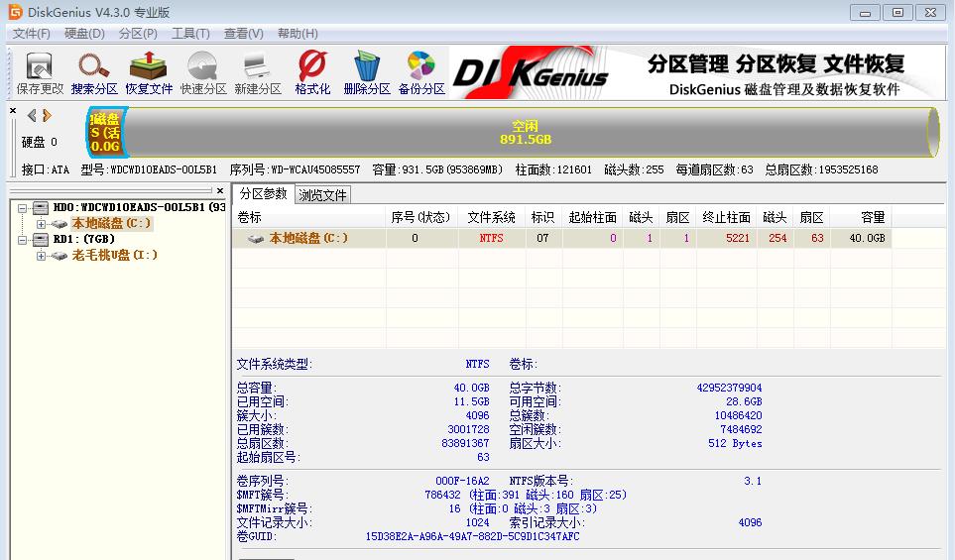Click the 保存更改 save changes icon

40,73
